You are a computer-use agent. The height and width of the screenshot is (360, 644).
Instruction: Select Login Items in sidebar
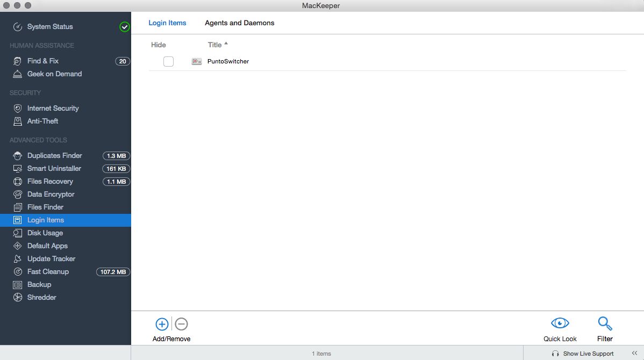(x=65, y=220)
